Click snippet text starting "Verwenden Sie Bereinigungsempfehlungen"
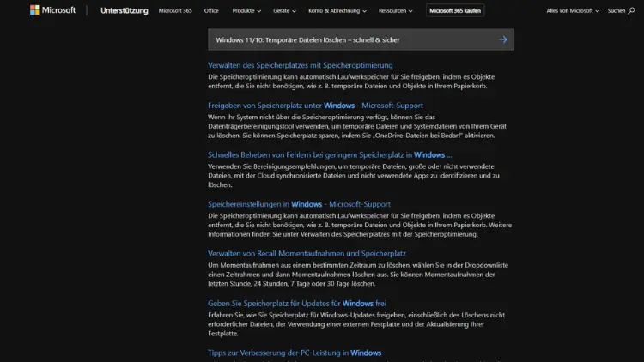Screen dimensions: 644x362 (354, 176)
